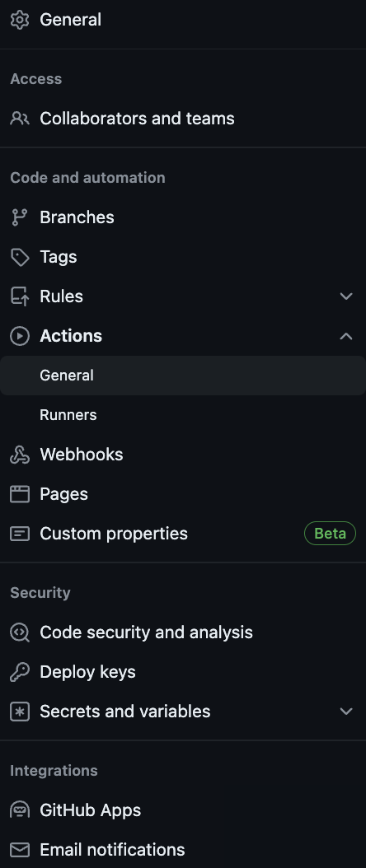Select the General sub-item under Actions
The height and width of the screenshot is (868, 366).
(183, 376)
